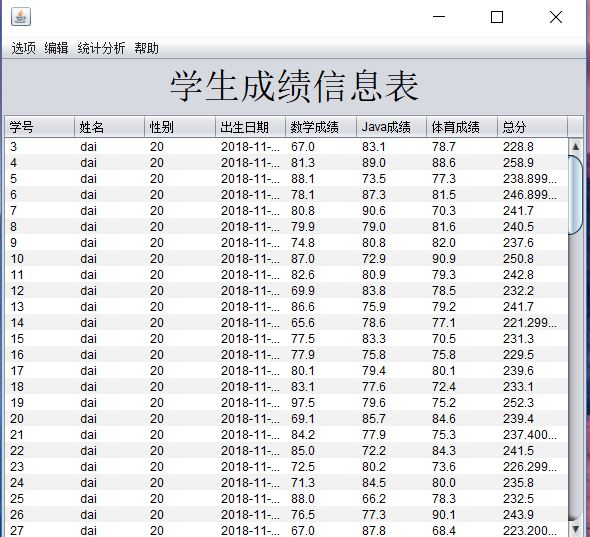Select student ID cell 8
Screen dimensions: 590x537
pyautogui.click(x=40, y=227)
